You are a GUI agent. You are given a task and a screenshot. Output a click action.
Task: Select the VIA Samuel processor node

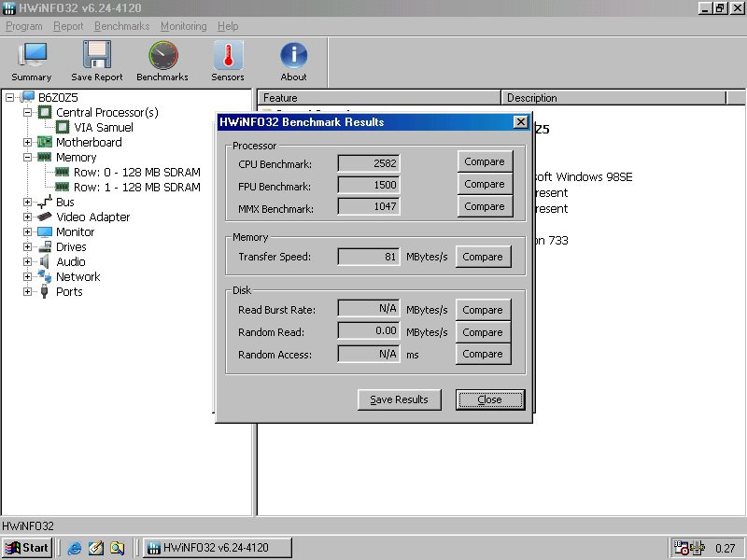tap(103, 127)
